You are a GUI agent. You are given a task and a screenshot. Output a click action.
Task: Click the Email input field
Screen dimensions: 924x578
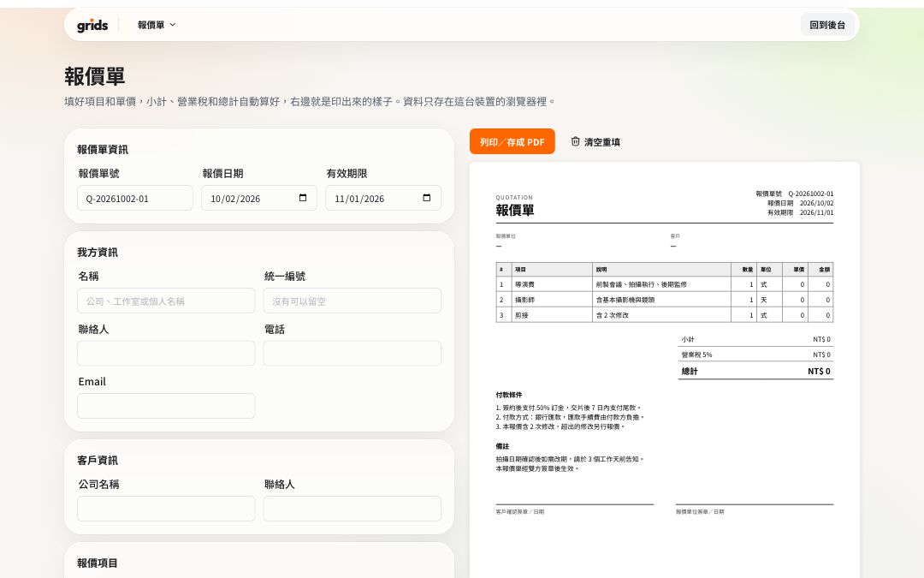pos(166,406)
